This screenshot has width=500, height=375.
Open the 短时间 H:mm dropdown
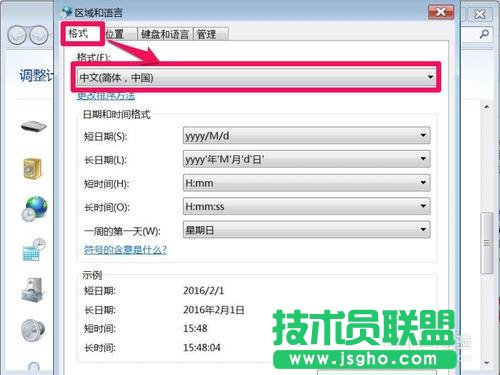click(306, 183)
